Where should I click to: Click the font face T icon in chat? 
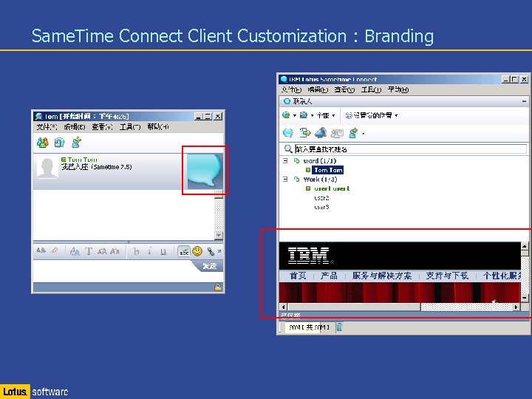89,251
